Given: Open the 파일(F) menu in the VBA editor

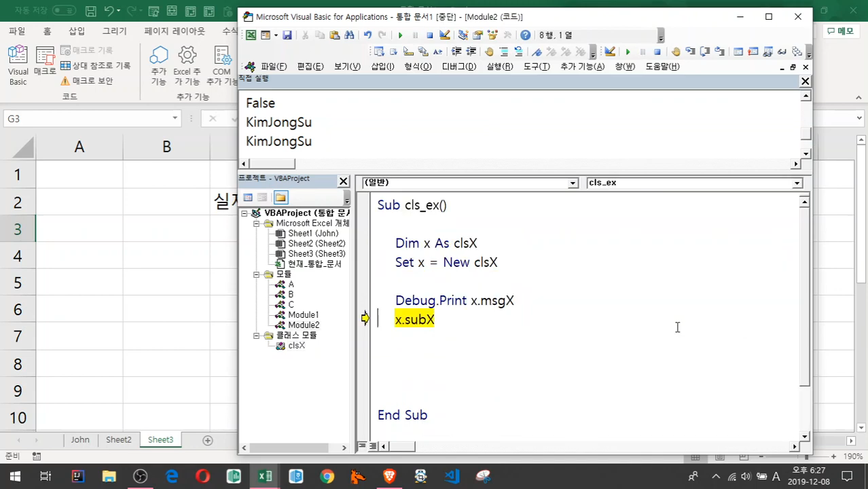Looking at the screenshot, I should coord(274,67).
